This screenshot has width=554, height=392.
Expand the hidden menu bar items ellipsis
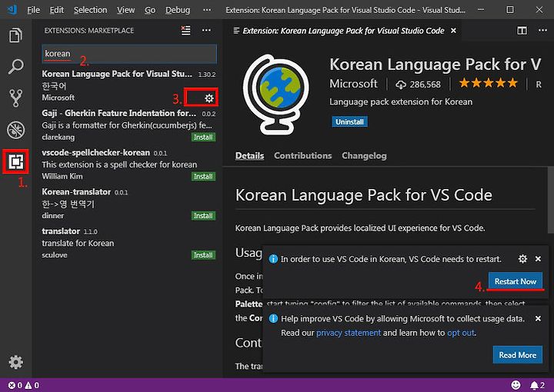pyautogui.click(x=207, y=10)
